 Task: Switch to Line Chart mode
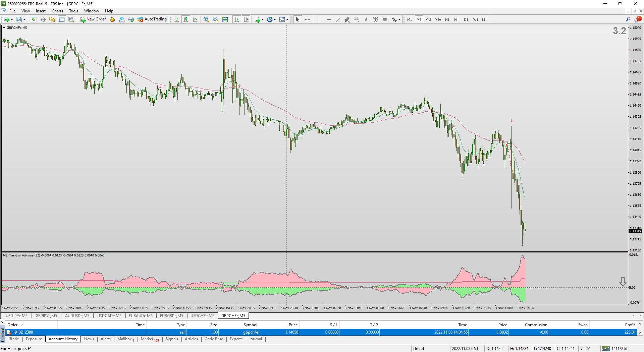click(x=195, y=19)
